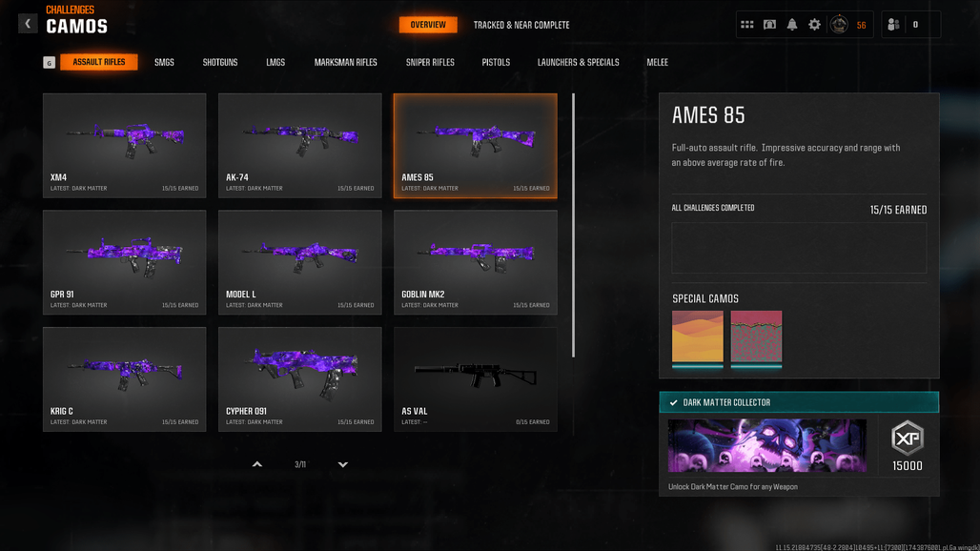Screen dimensions: 980x551
Task: Click the weapon list vertical scrollbar
Action: 573,226
